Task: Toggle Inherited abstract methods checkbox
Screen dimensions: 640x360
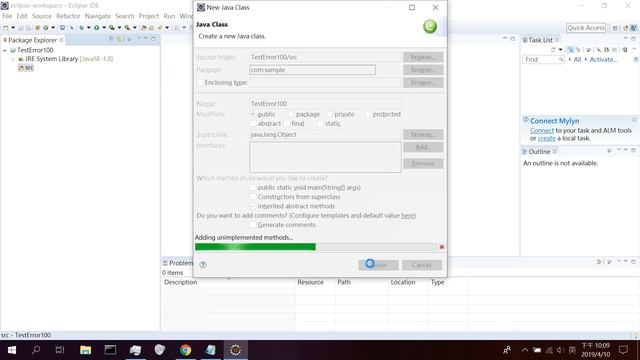Action: coord(253,206)
